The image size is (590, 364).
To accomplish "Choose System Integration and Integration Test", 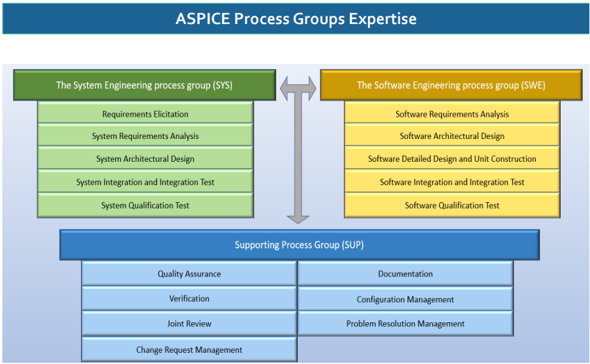I will [x=146, y=182].
